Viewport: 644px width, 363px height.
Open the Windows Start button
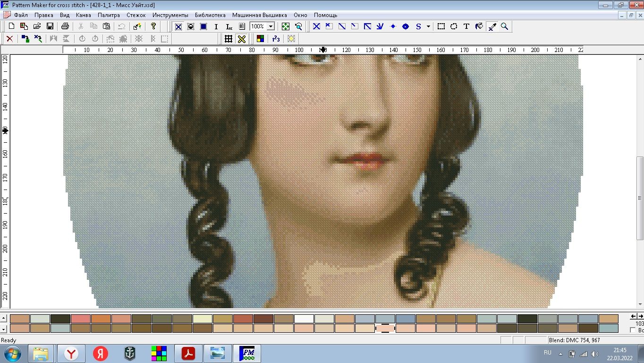pos(12,353)
